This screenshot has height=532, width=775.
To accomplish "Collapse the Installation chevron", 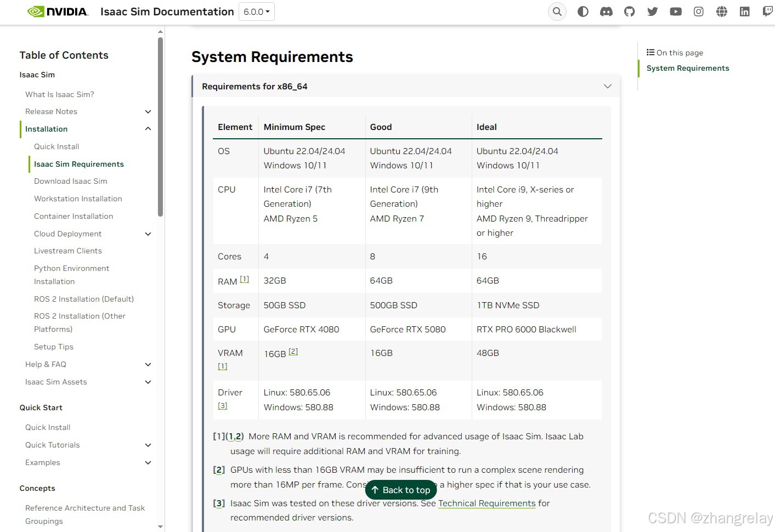I will pyautogui.click(x=148, y=129).
